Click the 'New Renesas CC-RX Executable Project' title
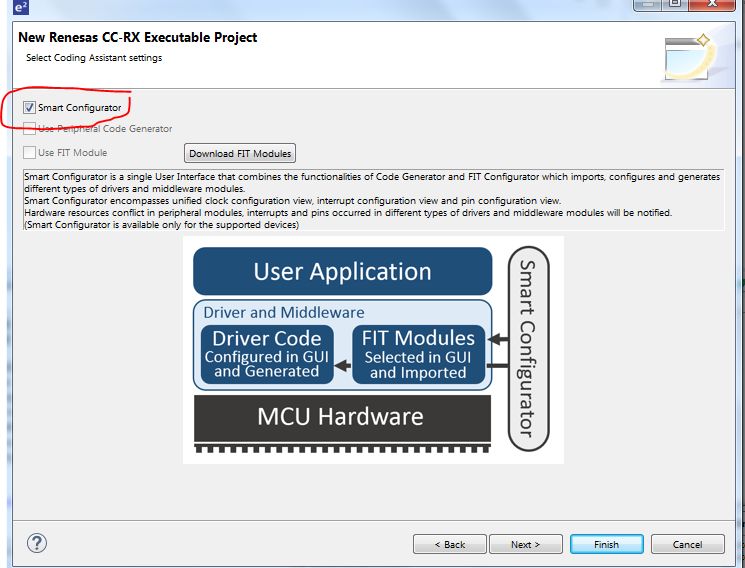This screenshot has width=745, height=568. point(138,37)
